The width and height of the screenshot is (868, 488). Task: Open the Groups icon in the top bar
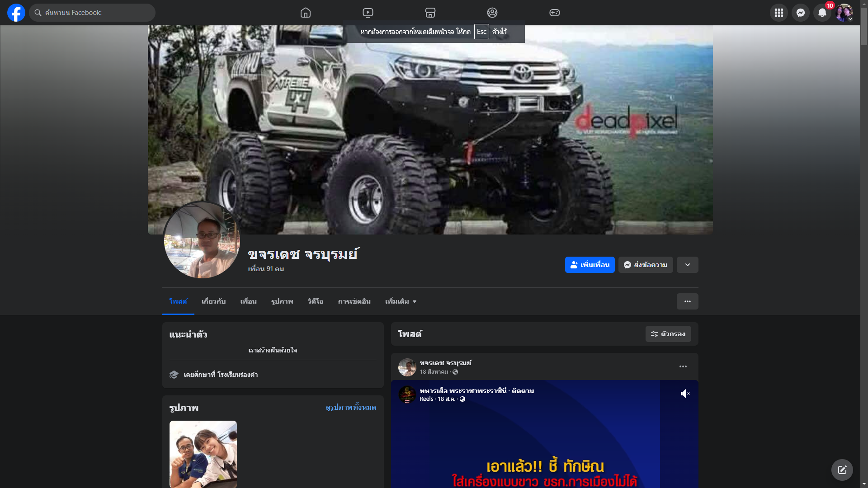tap(492, 13)
